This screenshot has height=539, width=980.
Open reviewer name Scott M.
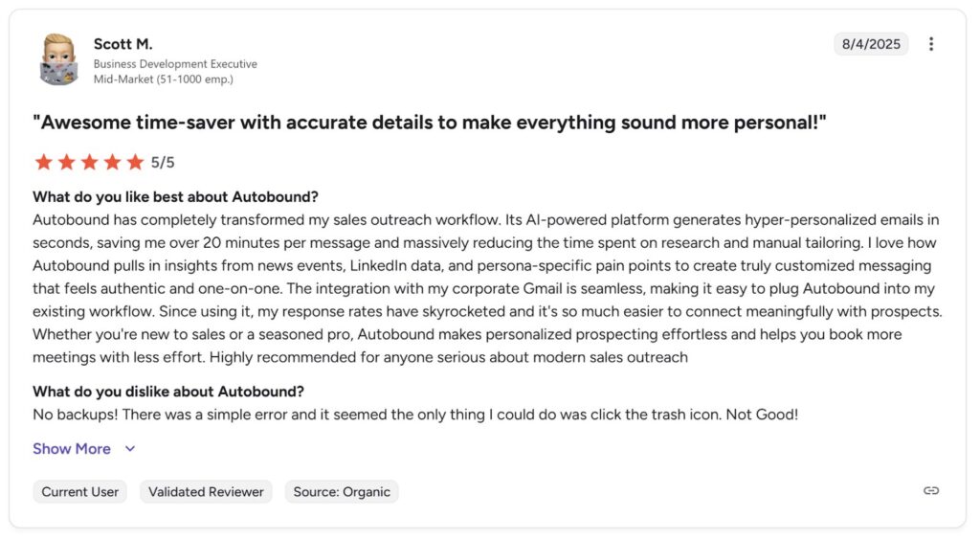(123, 44)
